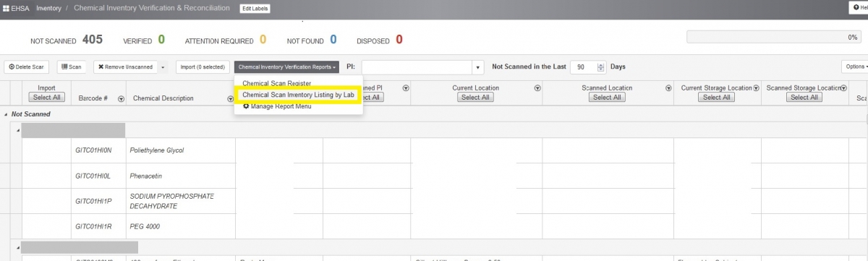Collapse the Not Scanned group
The width and height of the screenshot is (868, 261).
tap(7, 114)
